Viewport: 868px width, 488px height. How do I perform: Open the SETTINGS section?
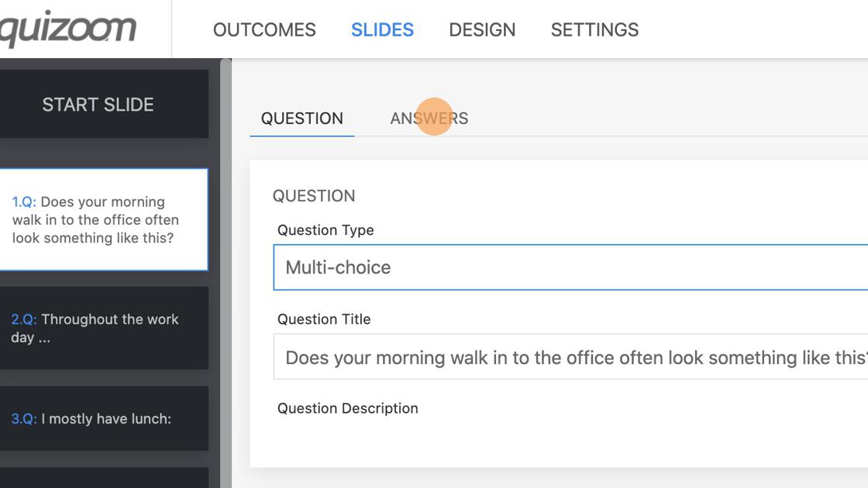pyautogui.click(x=594, y=29)
